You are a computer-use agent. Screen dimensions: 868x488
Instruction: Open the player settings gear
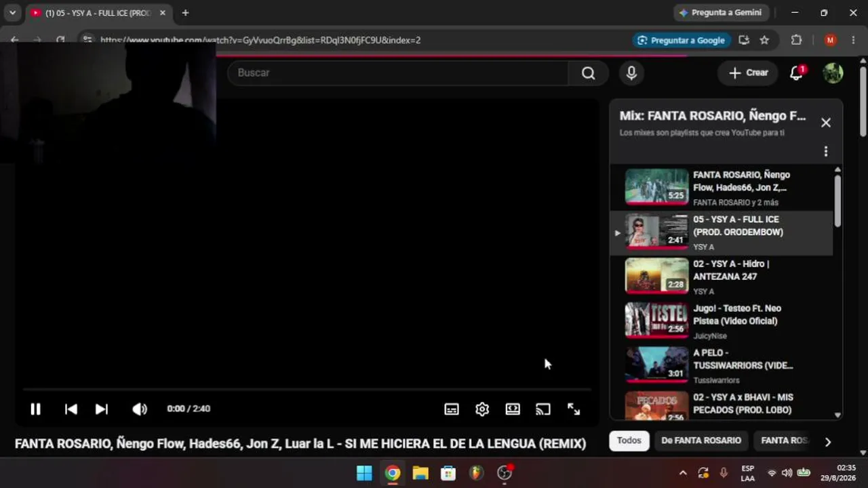click(x=482, y=409)
